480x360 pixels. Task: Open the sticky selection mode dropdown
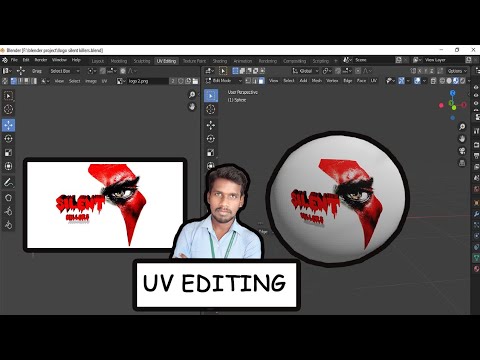point(45,81)
